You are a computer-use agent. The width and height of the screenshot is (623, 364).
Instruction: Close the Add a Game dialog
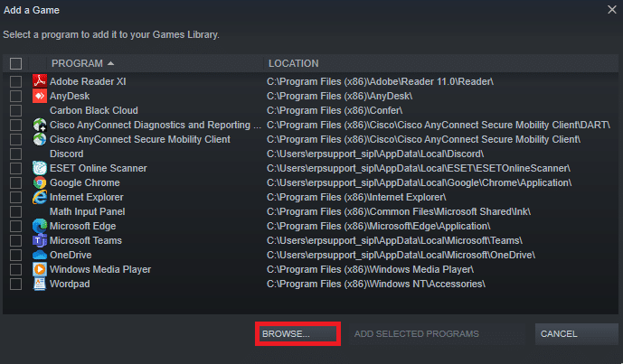click(612, 10)
